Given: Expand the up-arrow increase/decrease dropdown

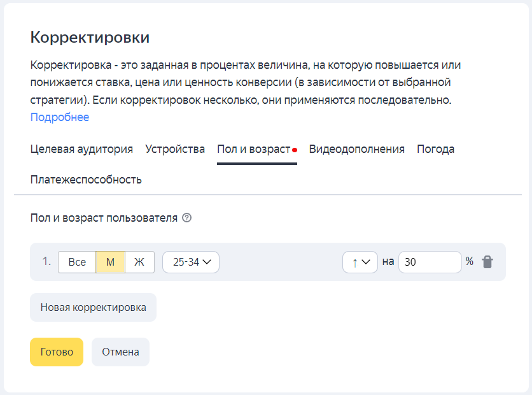Looking at the screenshot, I should point(360,262).
